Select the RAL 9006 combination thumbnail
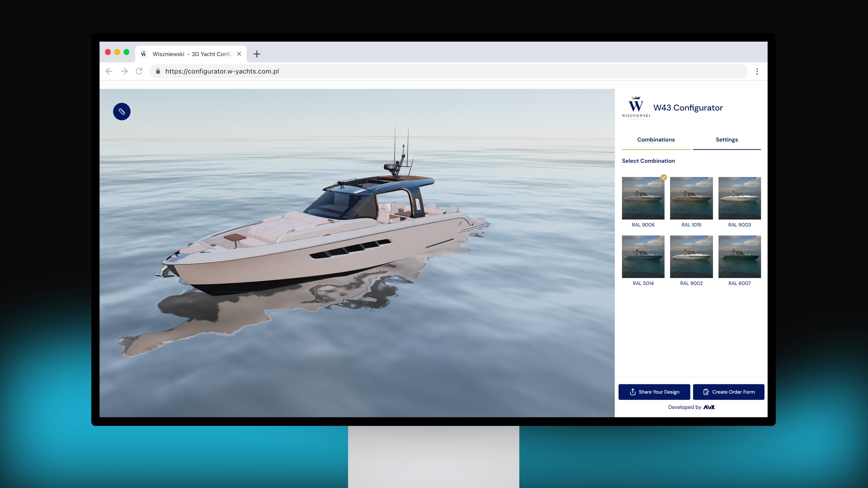 [643, 198]
